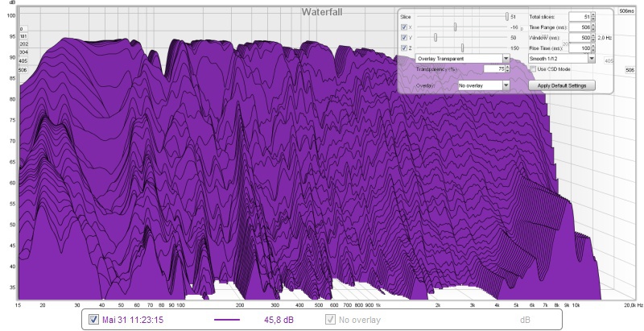Toggle the Z axis checkbox
This screenshot has height=331, width=644.
[404, 48]
